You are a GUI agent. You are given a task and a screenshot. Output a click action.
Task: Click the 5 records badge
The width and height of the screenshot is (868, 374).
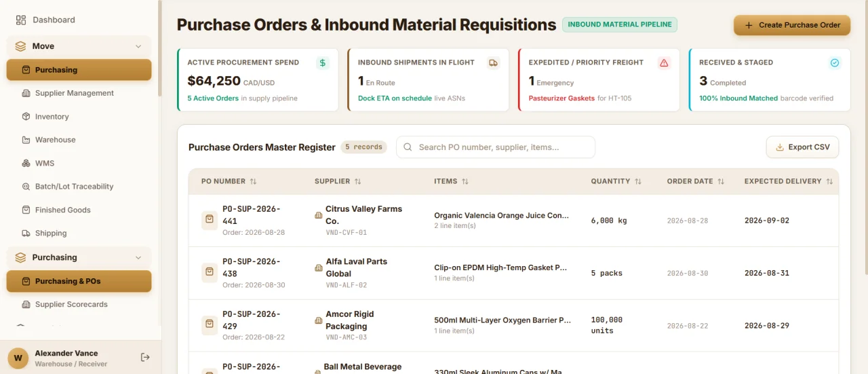tap(363, 147)
